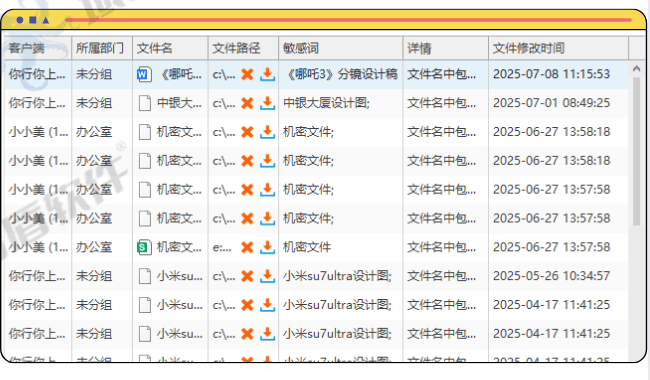This screenshot has width=650, height=380.
Task: Click the c:\... path in the 哪吒 row
Action: click(224, 75)
